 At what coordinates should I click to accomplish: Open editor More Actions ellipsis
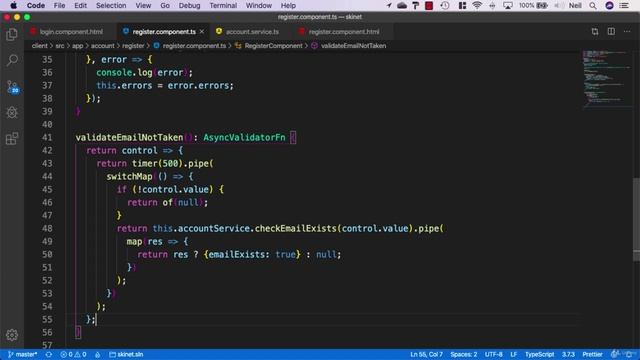pos(627,31)
